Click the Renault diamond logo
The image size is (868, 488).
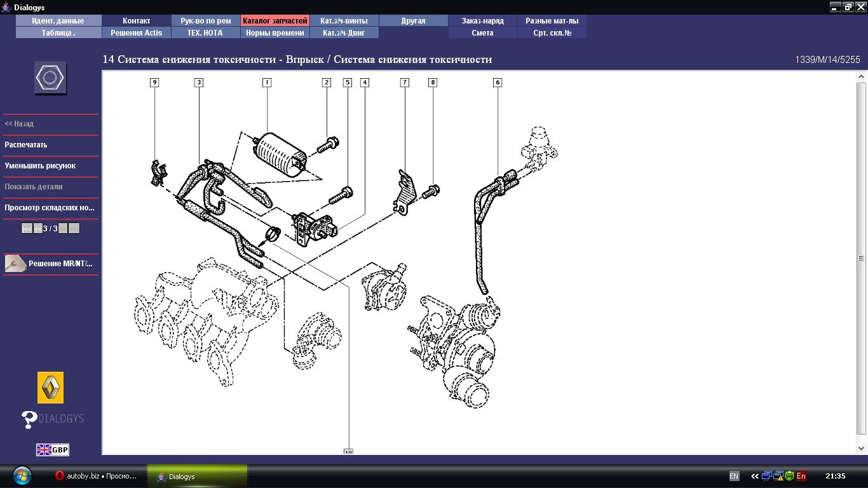[50, 388]
